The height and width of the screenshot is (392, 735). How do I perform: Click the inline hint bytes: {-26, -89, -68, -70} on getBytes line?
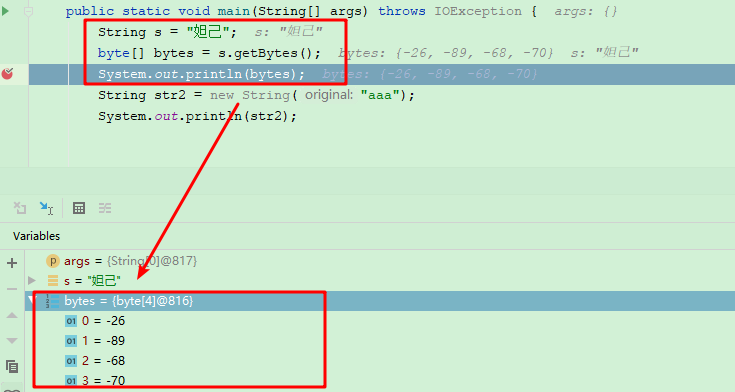tap(446, 53)
